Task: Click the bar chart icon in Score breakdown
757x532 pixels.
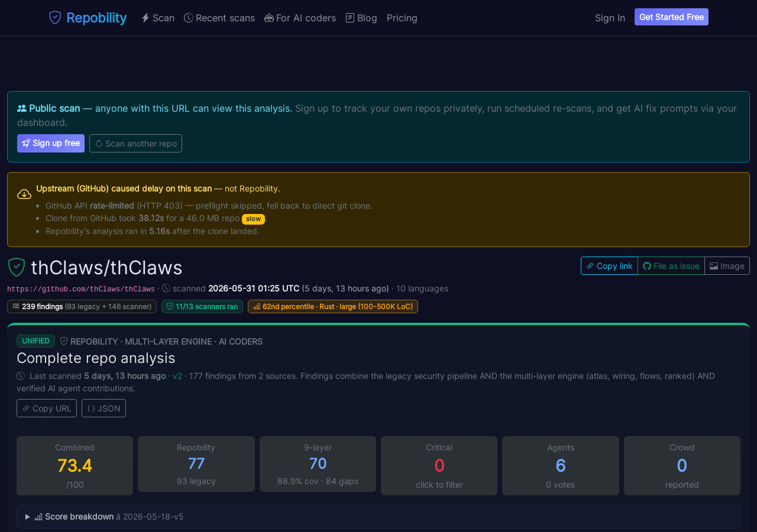Action: (38, 517)
